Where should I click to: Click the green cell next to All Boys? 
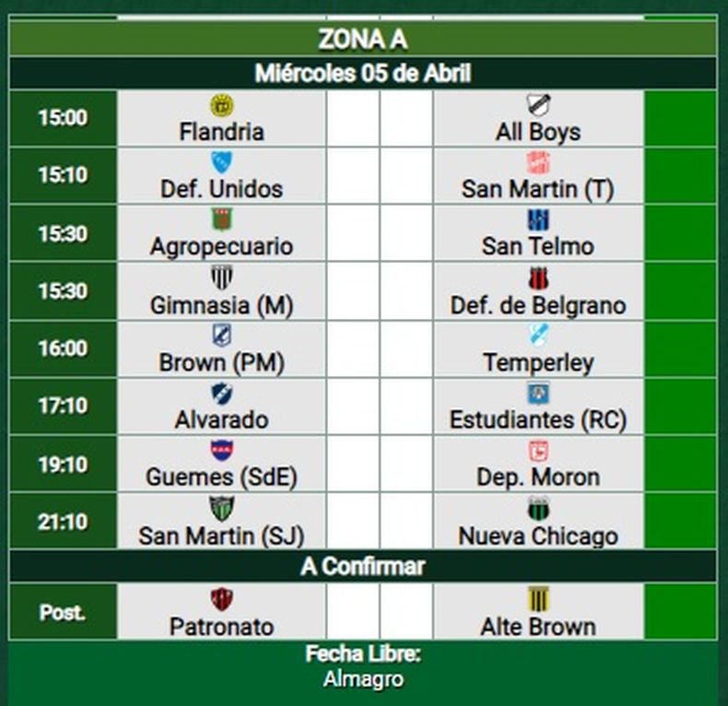[x=680, y=118]
